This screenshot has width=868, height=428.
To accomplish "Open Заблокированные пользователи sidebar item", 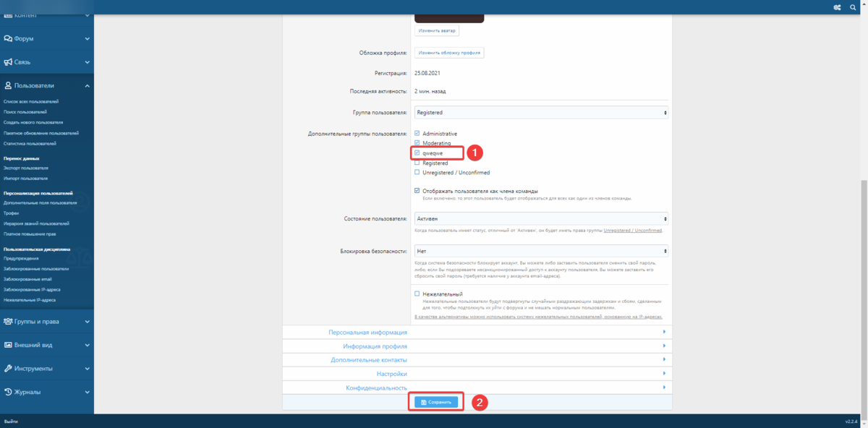I will 36,268.
